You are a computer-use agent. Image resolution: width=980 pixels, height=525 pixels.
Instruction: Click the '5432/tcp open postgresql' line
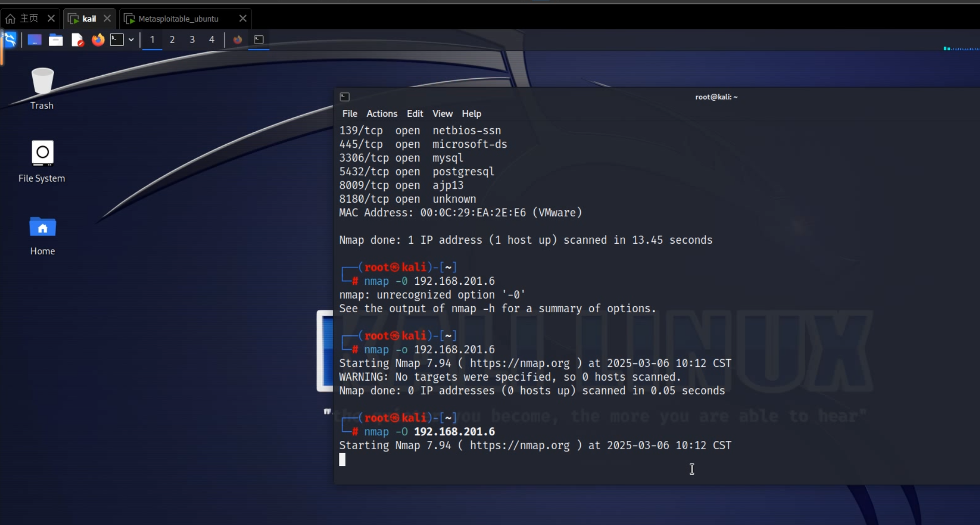[417, 172]
